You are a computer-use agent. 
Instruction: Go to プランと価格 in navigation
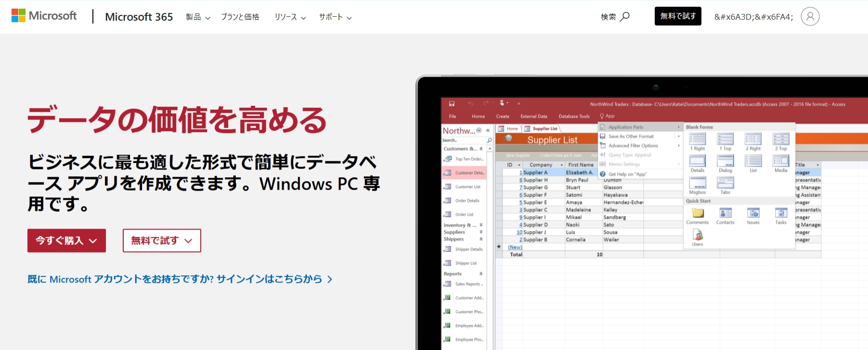240,17
